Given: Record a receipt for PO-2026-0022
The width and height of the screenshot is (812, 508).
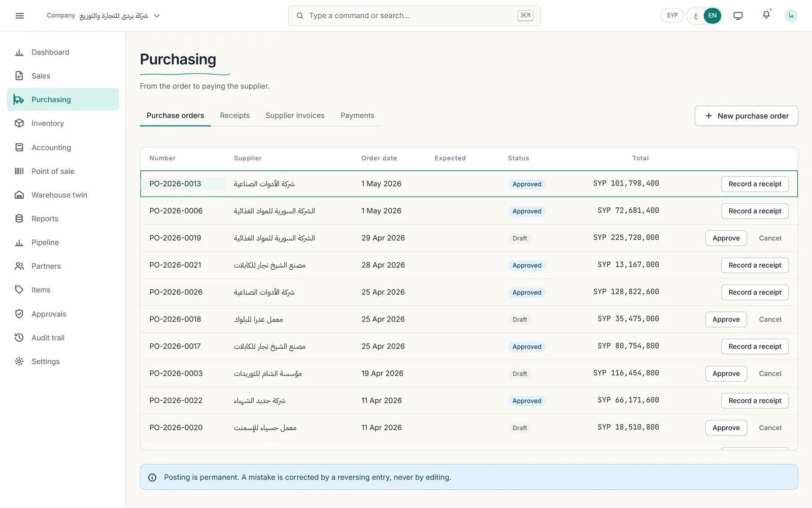Looking at the screenshot, I should coord(755,401).
